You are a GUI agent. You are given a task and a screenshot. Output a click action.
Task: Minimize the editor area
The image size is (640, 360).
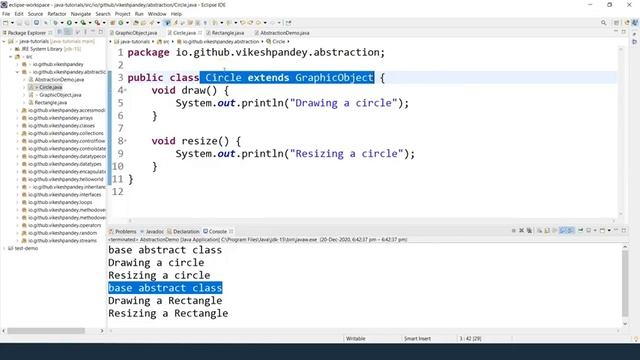coord(616,32)
